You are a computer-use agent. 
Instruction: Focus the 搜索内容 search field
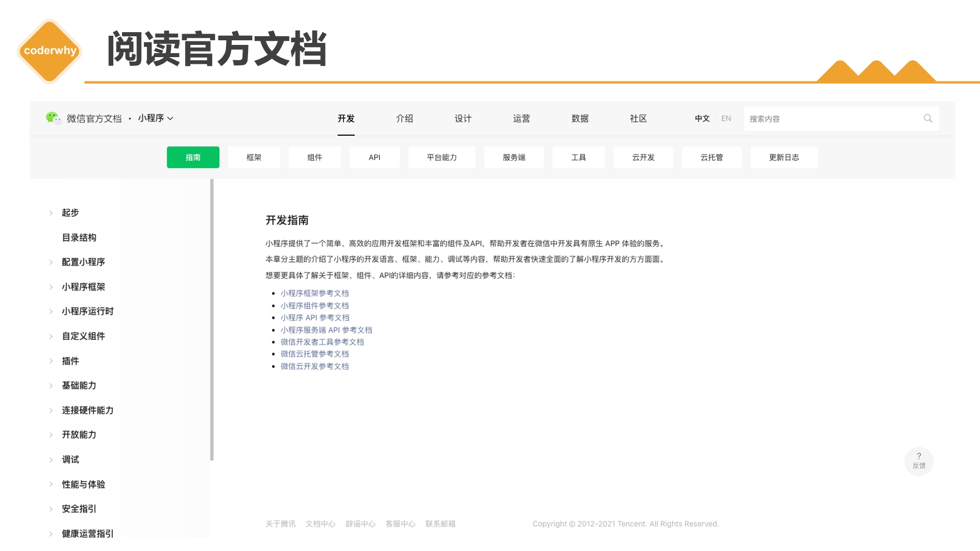[841, 118]
